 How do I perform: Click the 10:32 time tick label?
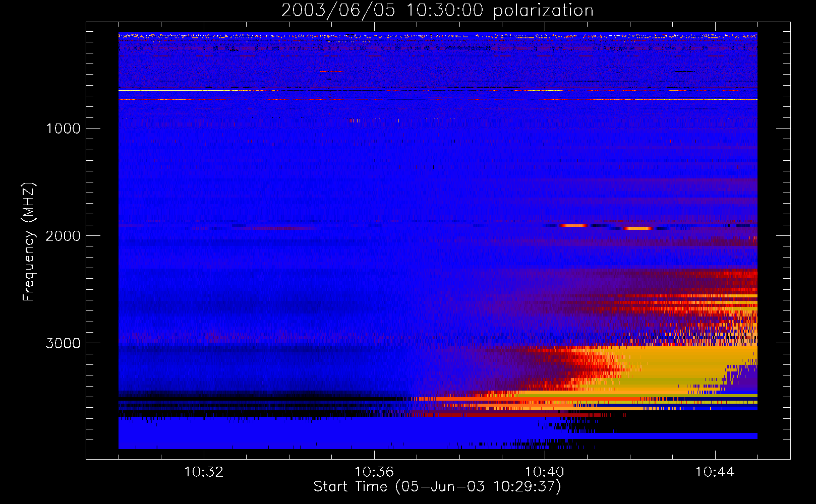[204, 472]
